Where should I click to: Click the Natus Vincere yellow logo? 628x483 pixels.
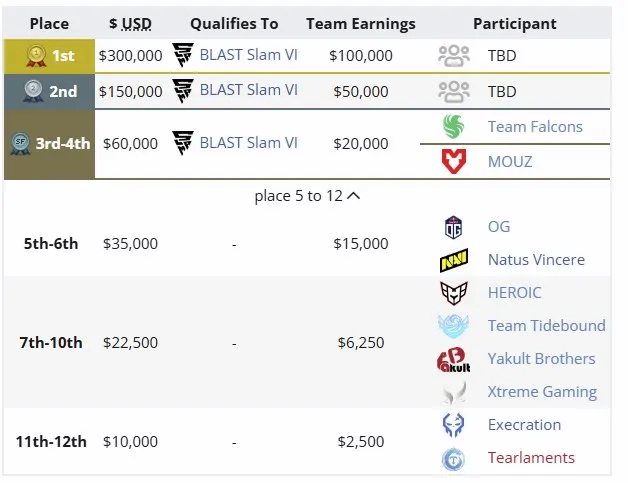pyautogui.click(x=453, y=260)
